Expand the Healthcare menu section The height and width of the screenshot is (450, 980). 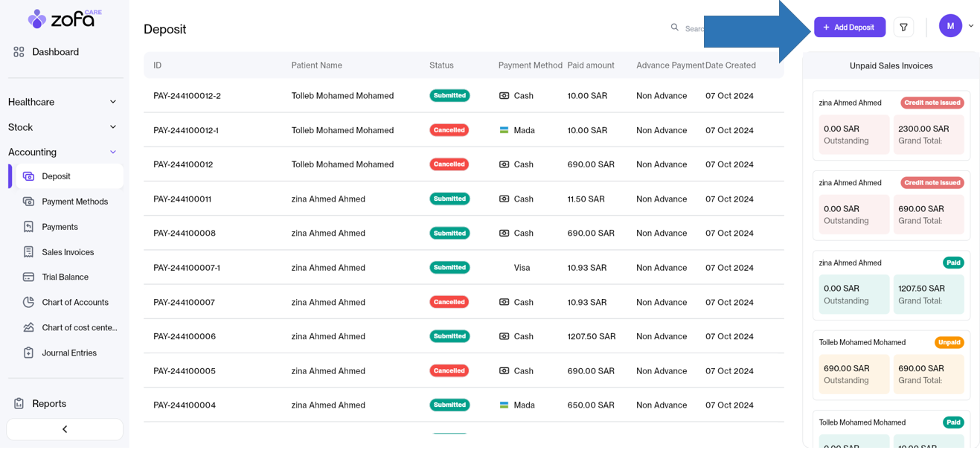(113, 102)
